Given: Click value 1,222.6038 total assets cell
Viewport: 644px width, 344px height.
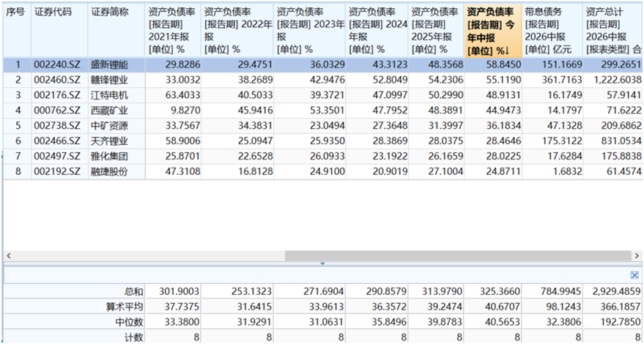Looking at the screenshot, I should [x=614, y=80].
